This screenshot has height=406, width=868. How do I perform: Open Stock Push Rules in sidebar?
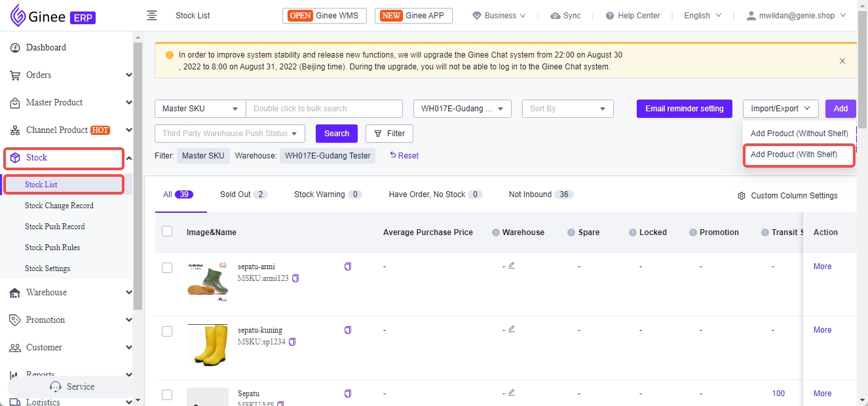tap(52, 248)
